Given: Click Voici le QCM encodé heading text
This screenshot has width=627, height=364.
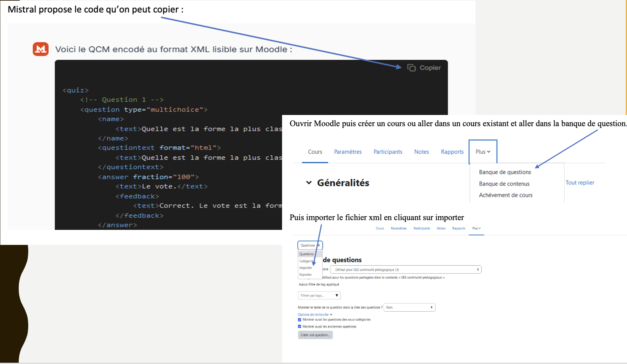Looking at the screenshot, I should point(173,49).
